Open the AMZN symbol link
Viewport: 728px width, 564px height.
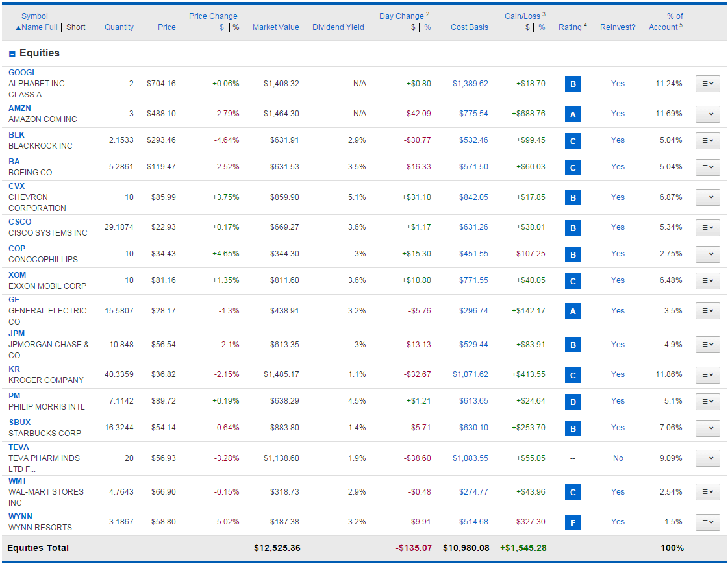tap(19, 108)
